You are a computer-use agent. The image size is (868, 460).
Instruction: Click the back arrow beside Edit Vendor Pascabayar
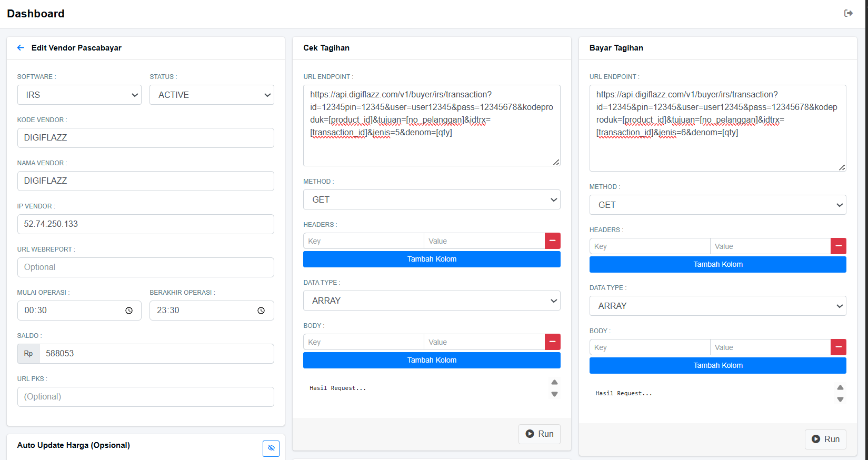(21, 48)
